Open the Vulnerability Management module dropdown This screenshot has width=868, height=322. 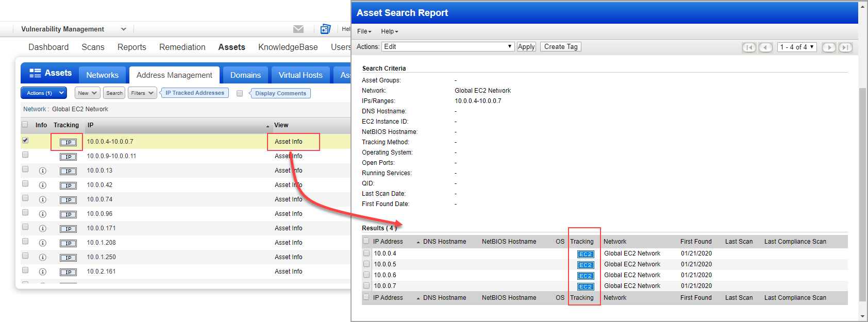tap(74, 29)
